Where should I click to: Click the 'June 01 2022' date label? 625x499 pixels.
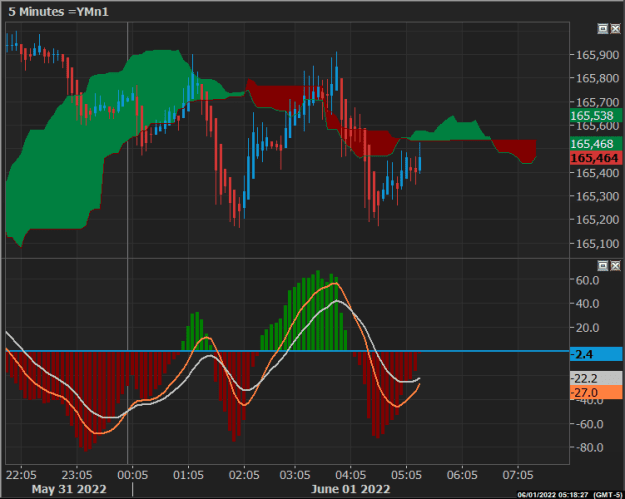point(350,489)
